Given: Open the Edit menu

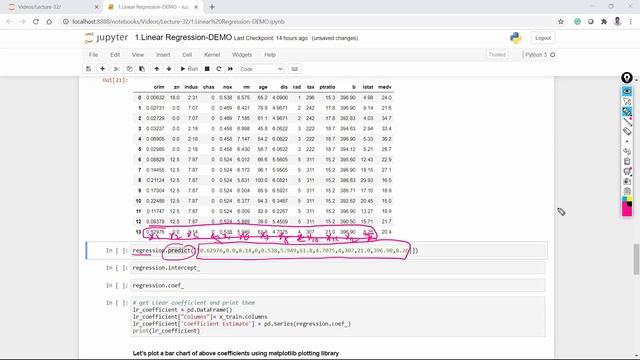Looking at the screenshot, I should click(x=115, y=55).
